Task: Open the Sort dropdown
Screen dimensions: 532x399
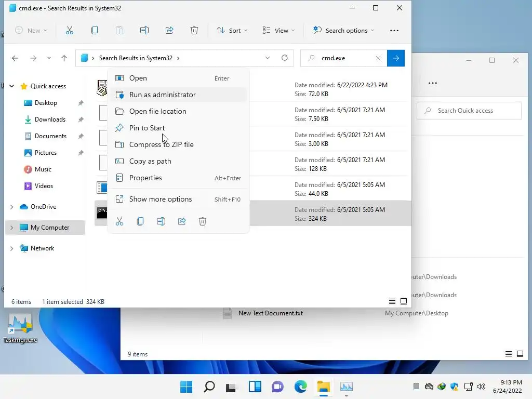Action: 232,31
